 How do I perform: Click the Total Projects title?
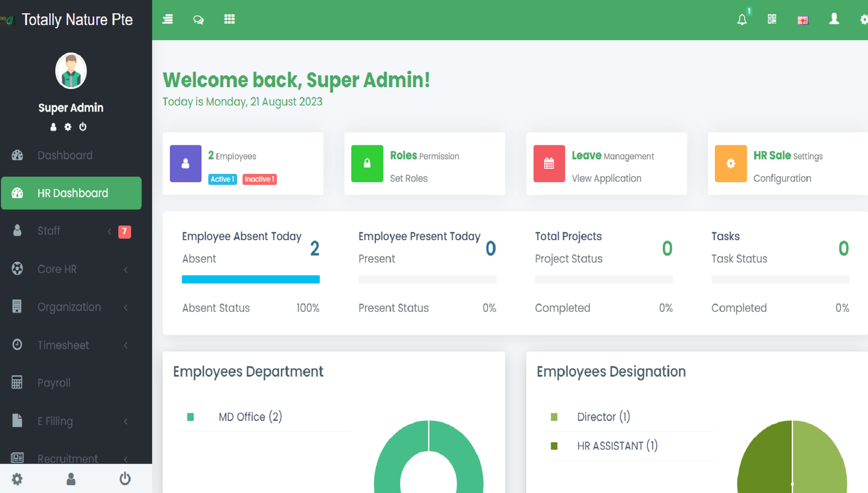tap(568, 236)
